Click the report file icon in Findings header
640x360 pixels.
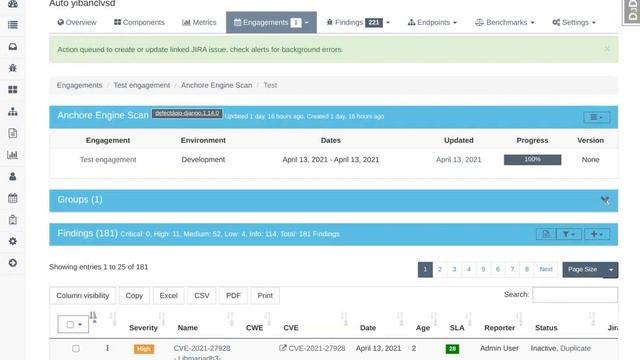pyautogui.click(x=546, y=234)
